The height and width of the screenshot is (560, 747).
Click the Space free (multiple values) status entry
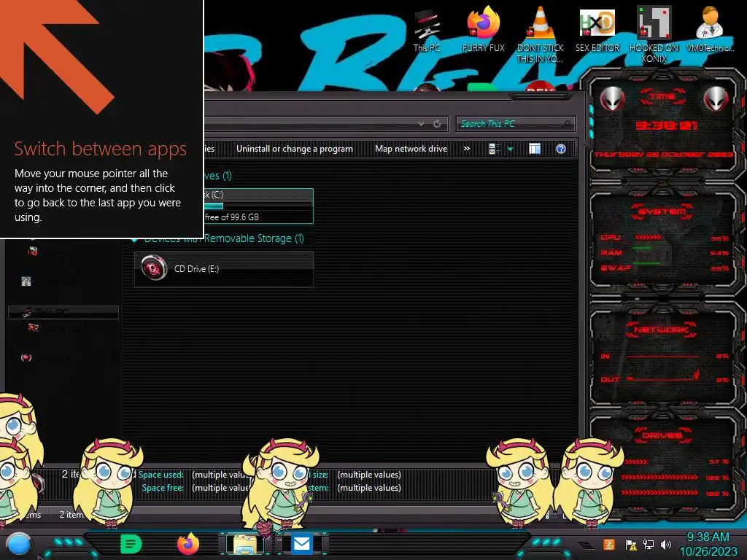tap(194, 488)
